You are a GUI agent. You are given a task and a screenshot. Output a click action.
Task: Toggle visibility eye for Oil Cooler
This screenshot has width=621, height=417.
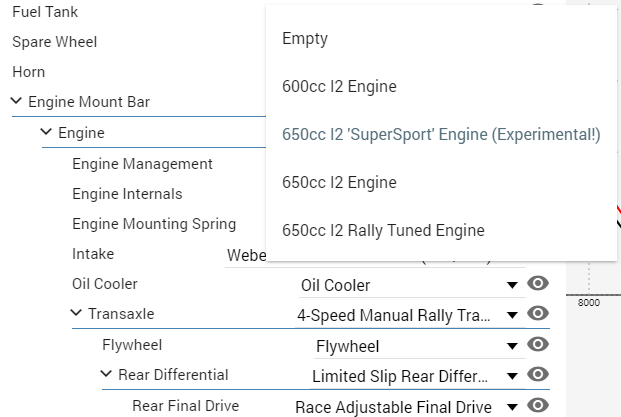538,284
